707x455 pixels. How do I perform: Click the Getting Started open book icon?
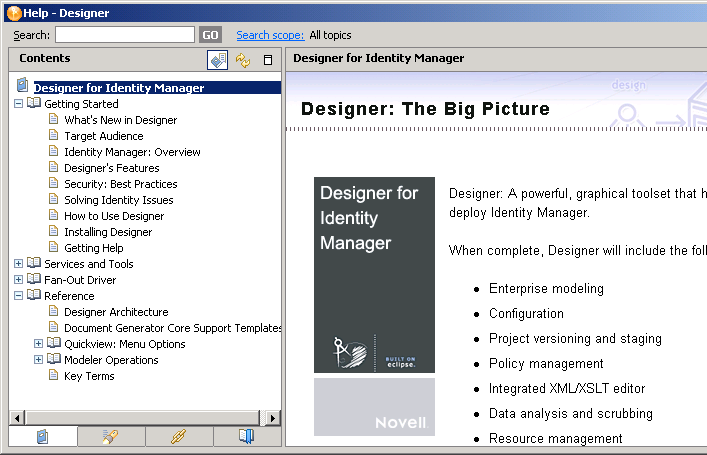[x=34, y=103]
